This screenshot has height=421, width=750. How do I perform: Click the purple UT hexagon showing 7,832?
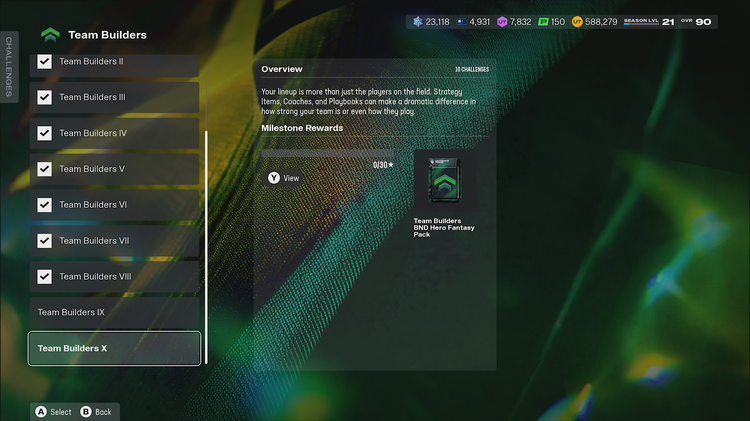pos(503,21)
